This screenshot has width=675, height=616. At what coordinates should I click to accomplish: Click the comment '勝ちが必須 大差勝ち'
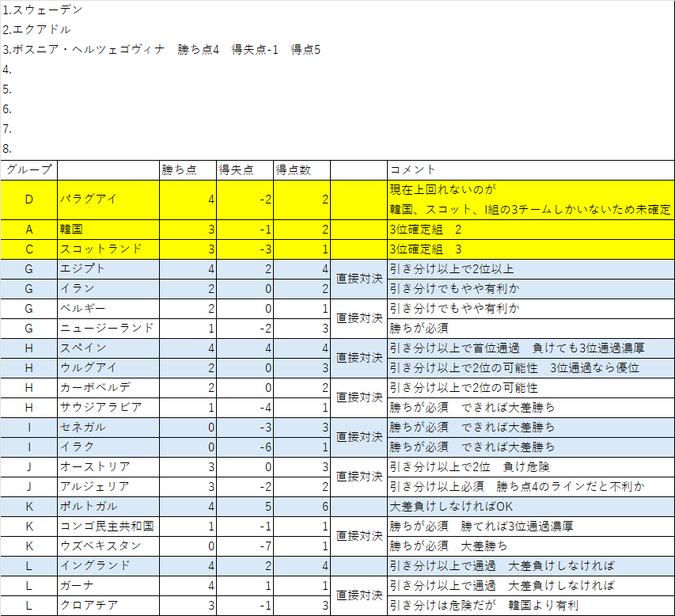530,546
